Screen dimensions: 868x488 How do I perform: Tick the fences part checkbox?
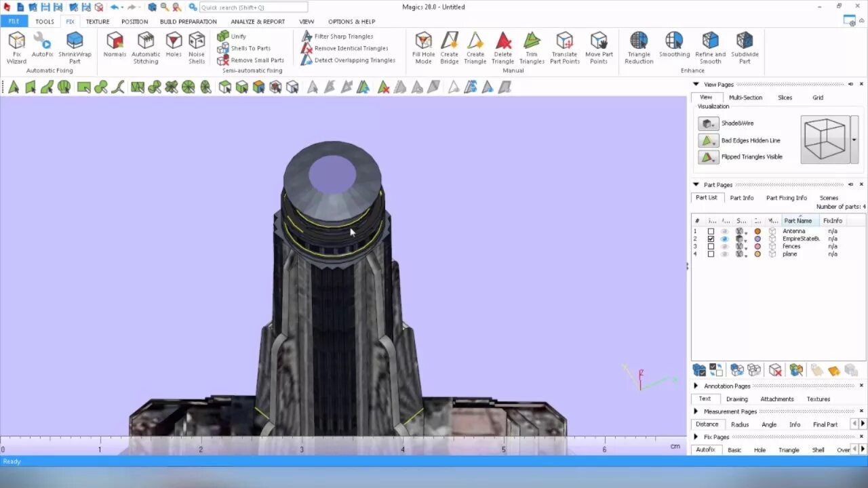pyautogui.click(x=711, y=246)
